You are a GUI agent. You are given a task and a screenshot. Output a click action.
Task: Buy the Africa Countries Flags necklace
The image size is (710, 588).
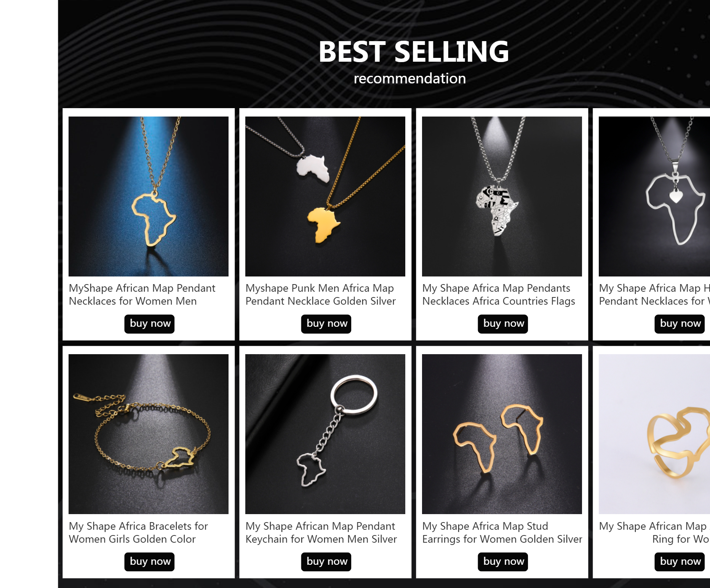coord(503,324)
